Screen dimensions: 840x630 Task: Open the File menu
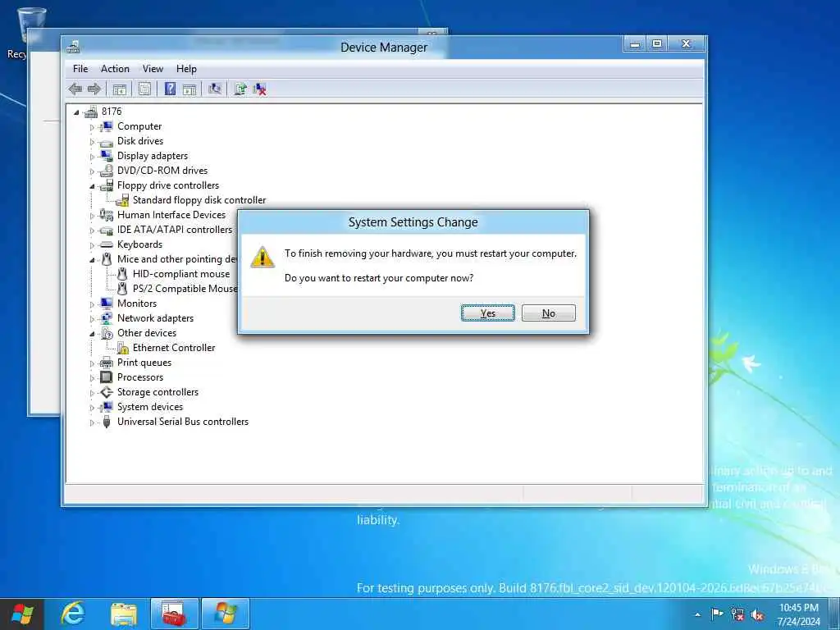[x=80, y=69]
